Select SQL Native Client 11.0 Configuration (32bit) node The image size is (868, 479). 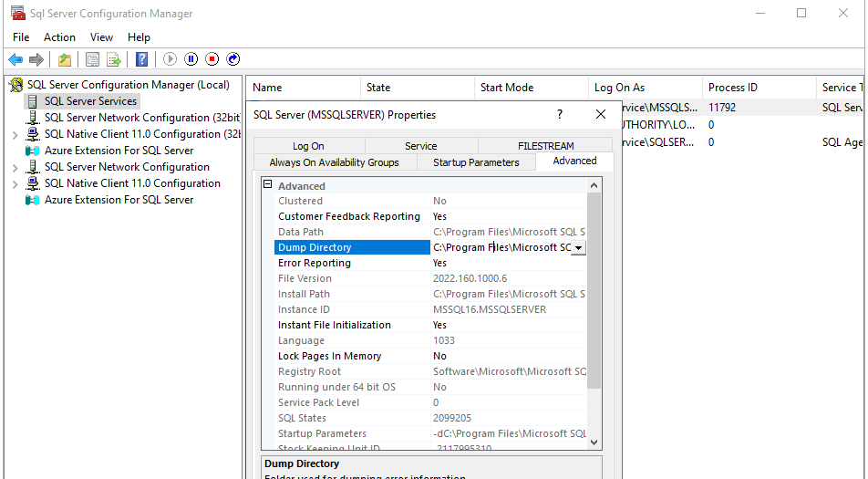pos(142,134)
